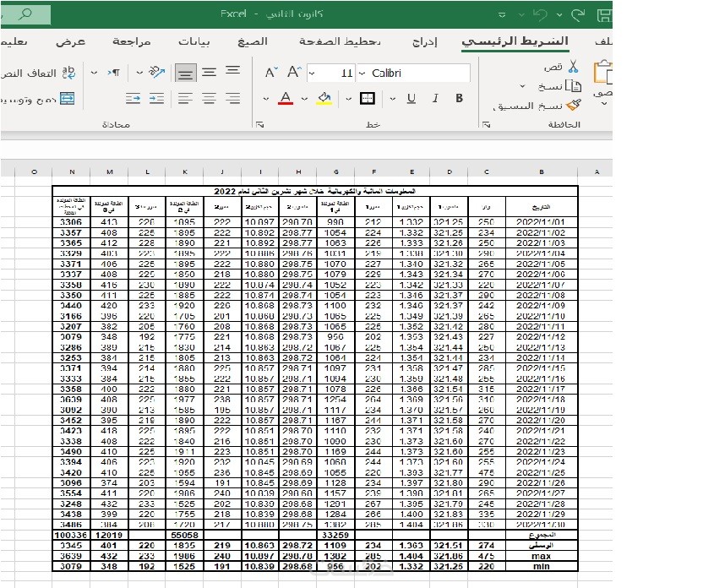703x588 pixels.
Task: Apply the red font color A
Action: point(286,98)
